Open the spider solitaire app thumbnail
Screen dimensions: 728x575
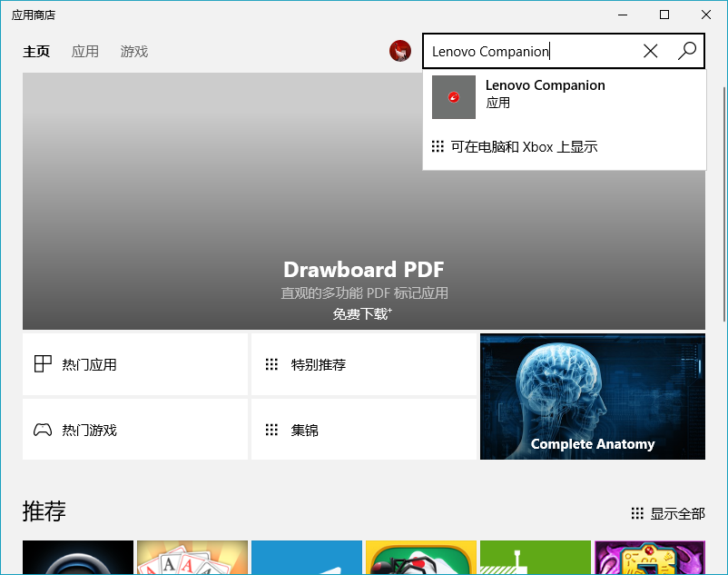click(421, 558)
